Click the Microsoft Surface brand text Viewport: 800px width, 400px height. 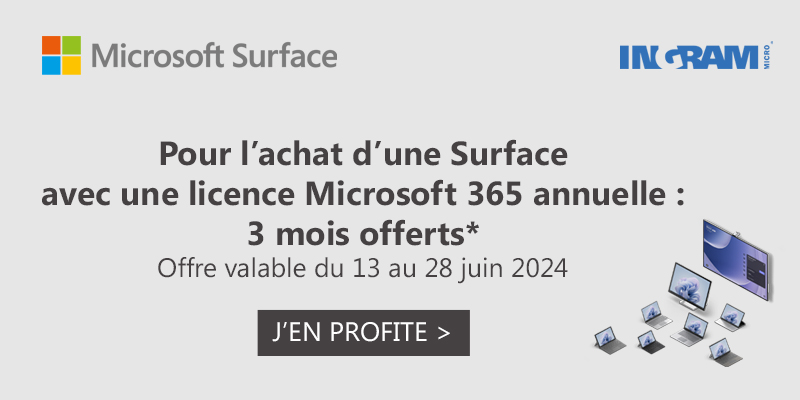click(x=214, y=56)
